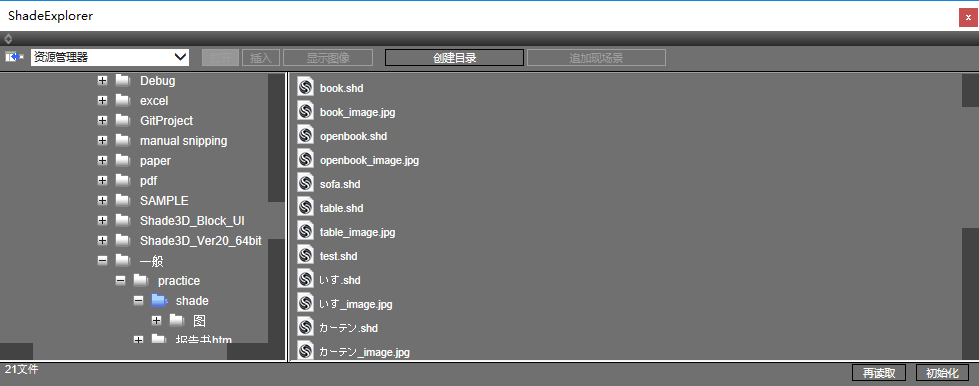
Task: Click the GitProject folder icon
Action: click(x=124, y=121)
